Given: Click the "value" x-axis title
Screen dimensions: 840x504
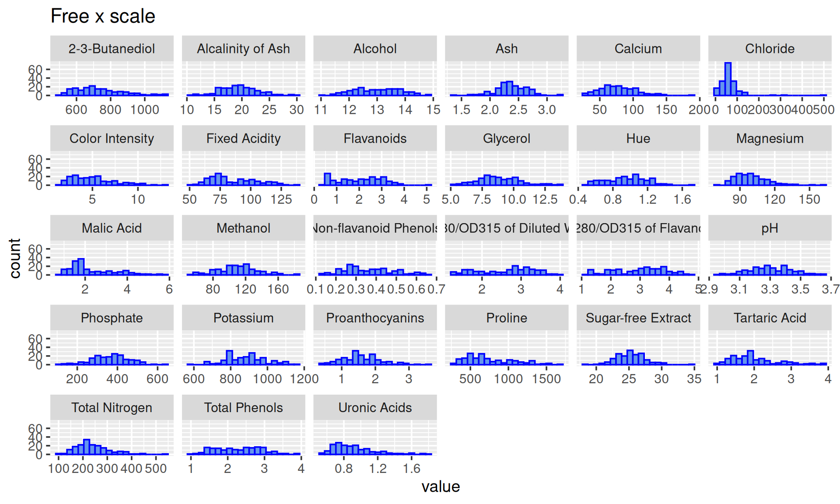Looking at the screenshot, I should [x=441, y=486].
